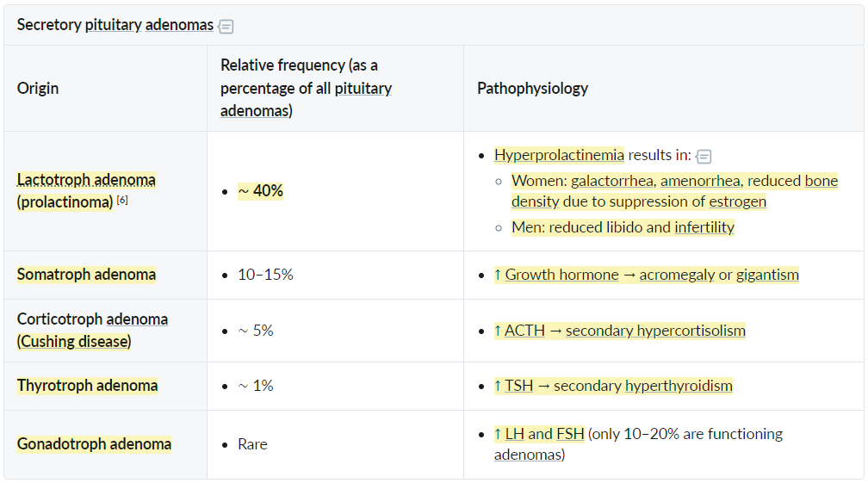
Task: Open the Hyperprolactinemia link
Action: pyautogui.click(x=559, y=155)
